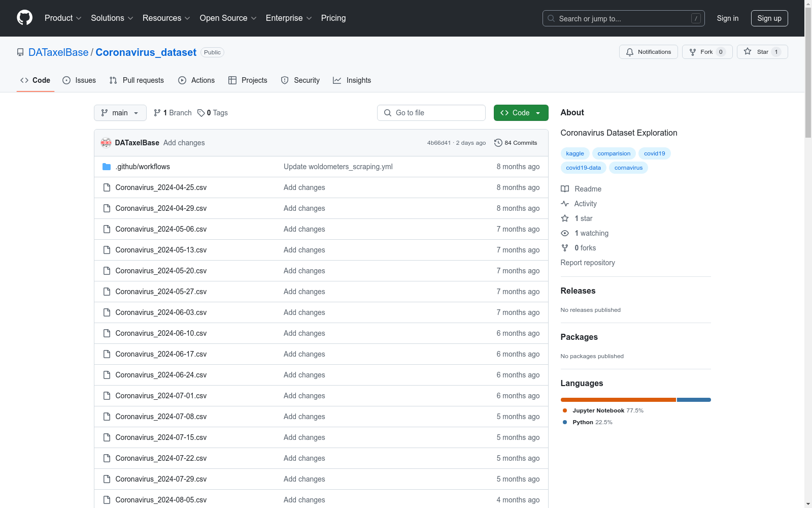Open commit message Update woldometers_scraping.yml
Screen dimensions: 812x508
coord(338,167)
